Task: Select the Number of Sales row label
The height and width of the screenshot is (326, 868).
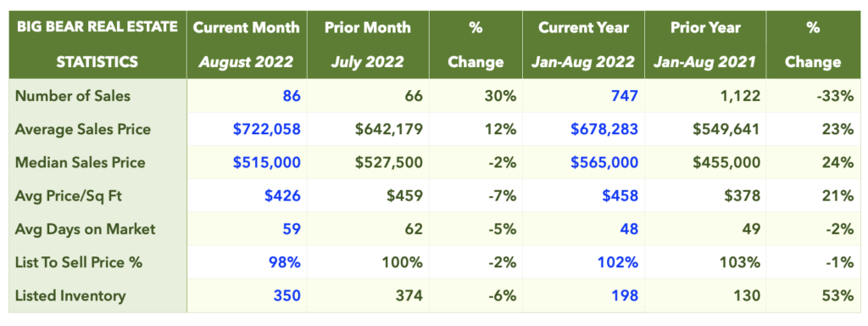Action: pos(73,96)
